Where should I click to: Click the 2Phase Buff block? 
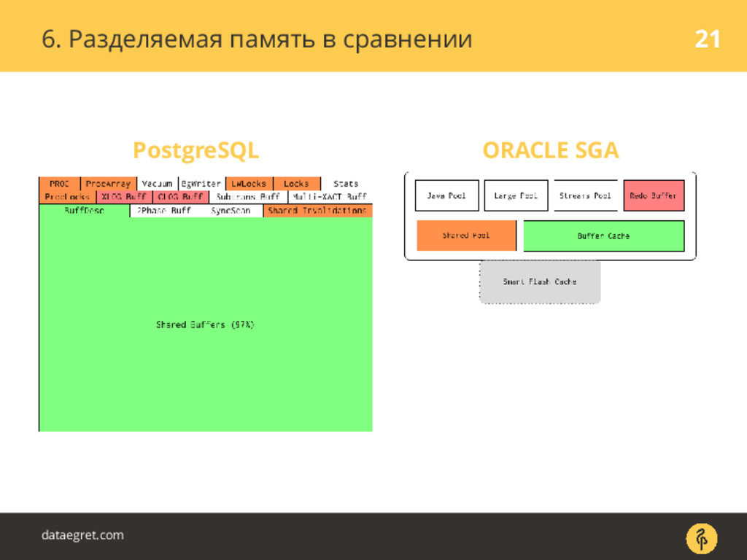[164, 211]
